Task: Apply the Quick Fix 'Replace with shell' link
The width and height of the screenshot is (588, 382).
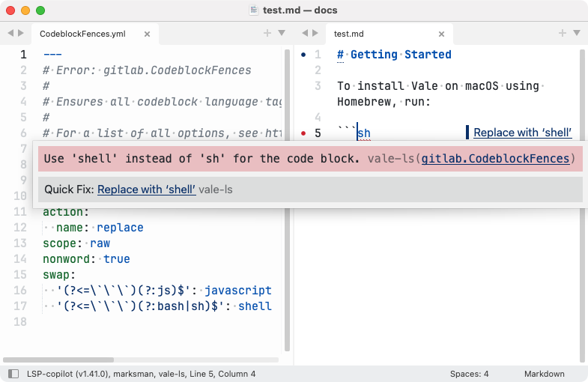Action: tap(146, 190)
